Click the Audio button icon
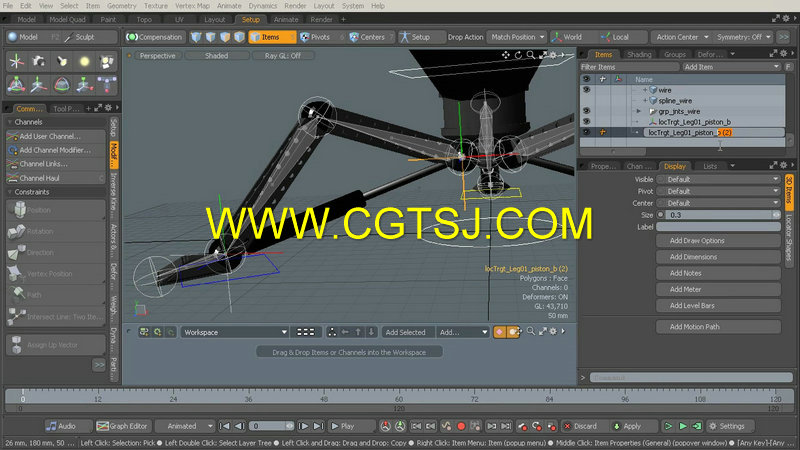800x450 pixels. point(51,426)
